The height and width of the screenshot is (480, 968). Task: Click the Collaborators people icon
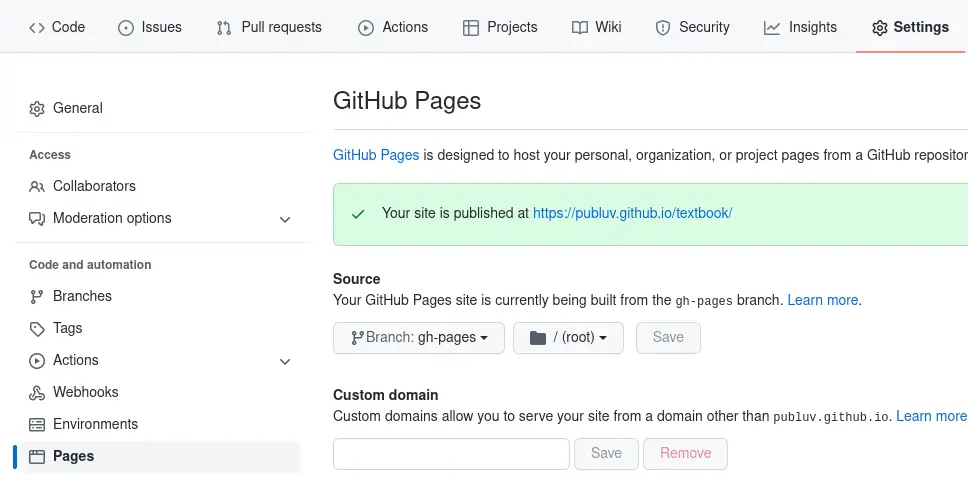click(x=37, y=186)
